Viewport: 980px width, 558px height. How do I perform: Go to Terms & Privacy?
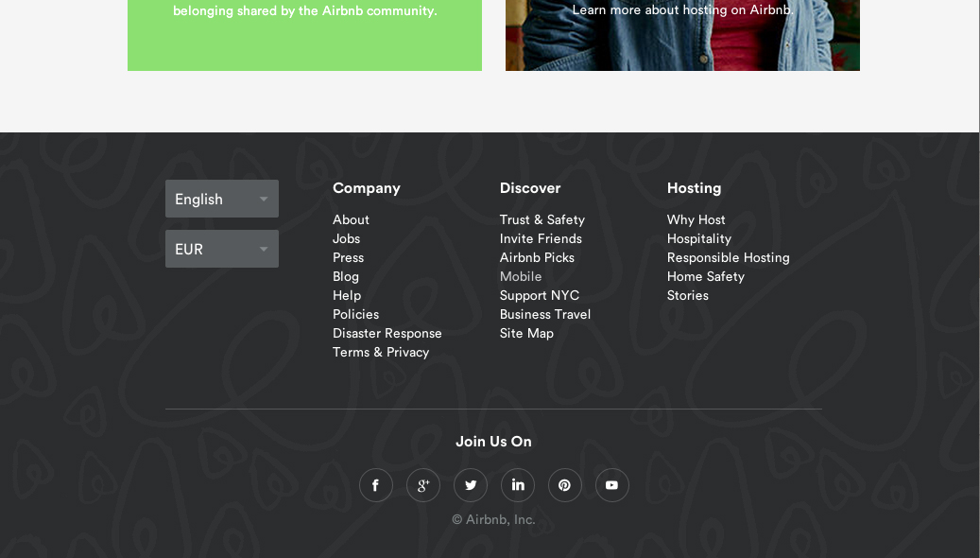(x=381, y=352)
